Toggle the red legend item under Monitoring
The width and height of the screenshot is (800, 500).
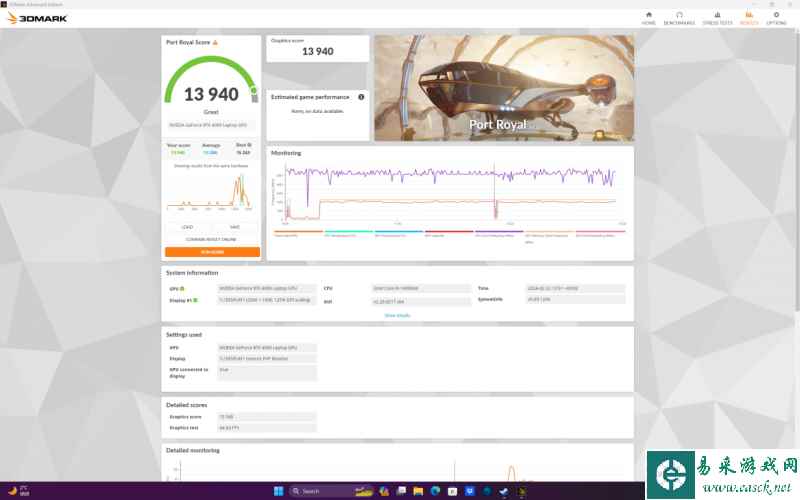[449, 234]
